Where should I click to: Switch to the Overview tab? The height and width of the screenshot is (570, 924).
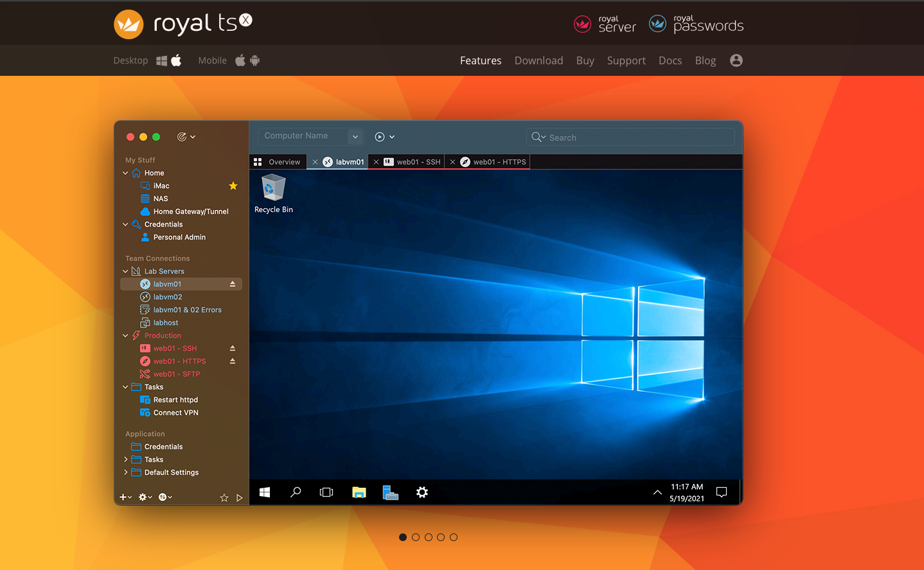[278, 162]
